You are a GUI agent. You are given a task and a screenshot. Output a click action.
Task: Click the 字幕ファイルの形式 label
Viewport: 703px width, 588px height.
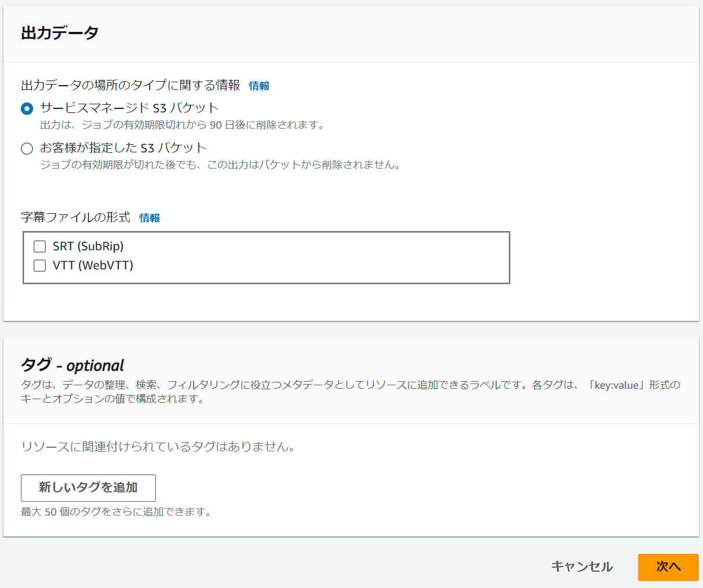click(76, 217)
